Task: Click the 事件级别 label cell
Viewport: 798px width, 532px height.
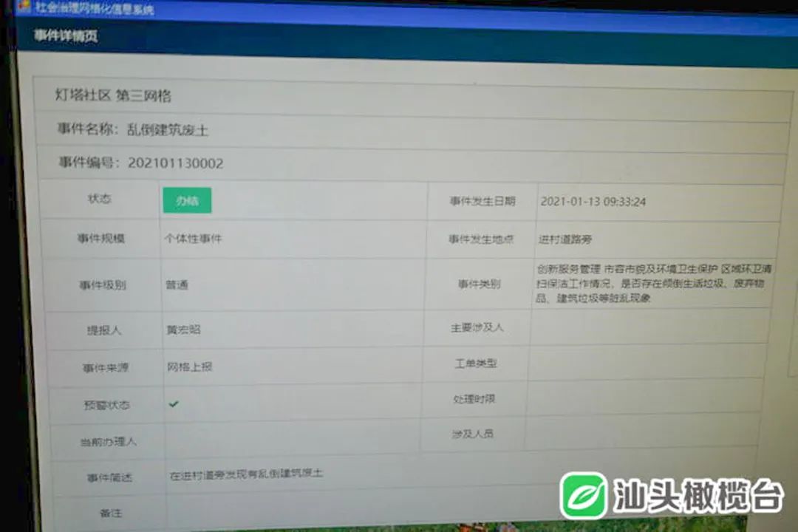Action: point(103,284)
